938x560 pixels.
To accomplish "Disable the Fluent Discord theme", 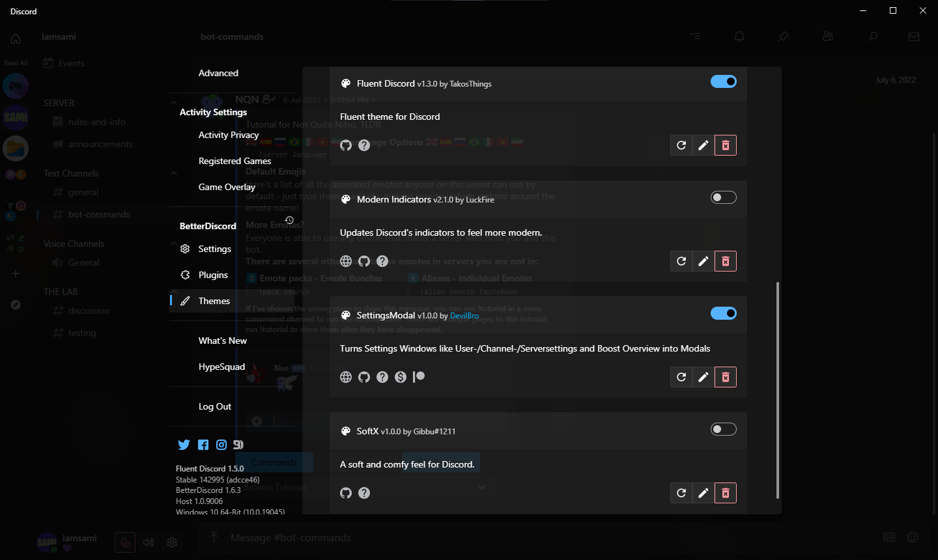I will tap(723, 81).
